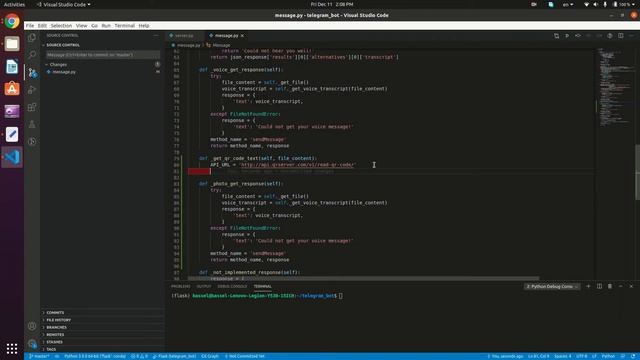The image size is (640, 360).
Task: Open the Python Debug Console terminal dropdown
Action: pyautogui.click(x=552, y=287)
